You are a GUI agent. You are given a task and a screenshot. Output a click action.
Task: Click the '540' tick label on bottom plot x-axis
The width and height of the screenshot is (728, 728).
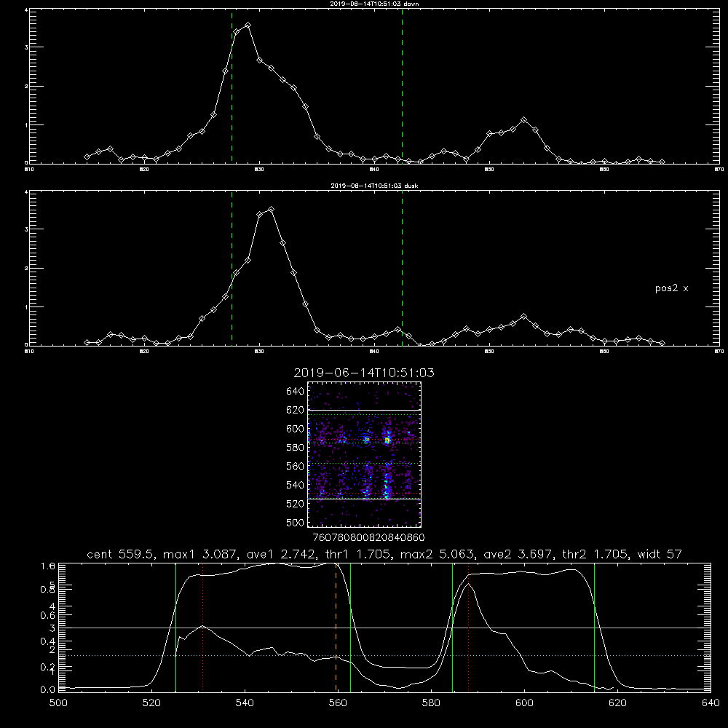click(245, 703)
